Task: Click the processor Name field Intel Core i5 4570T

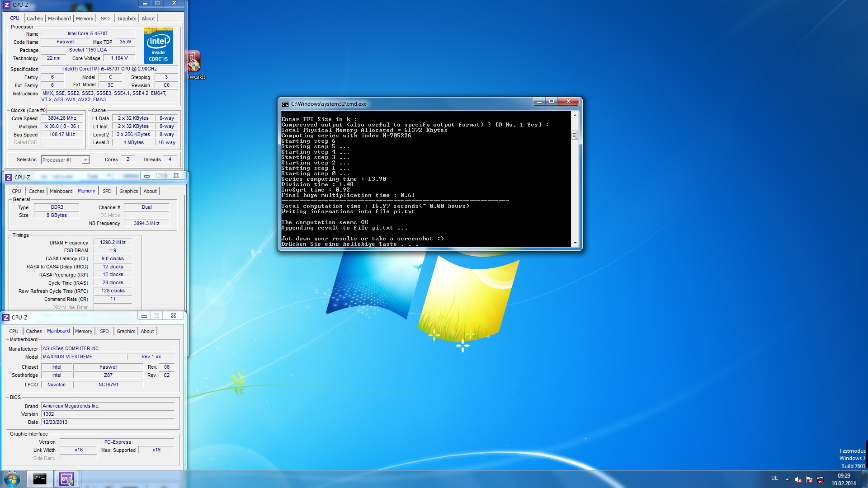Action: (88, 34)
